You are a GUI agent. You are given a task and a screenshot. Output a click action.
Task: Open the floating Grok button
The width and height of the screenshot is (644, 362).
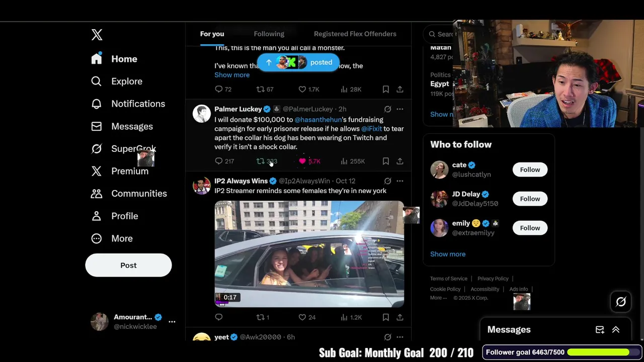pos(621,302)
